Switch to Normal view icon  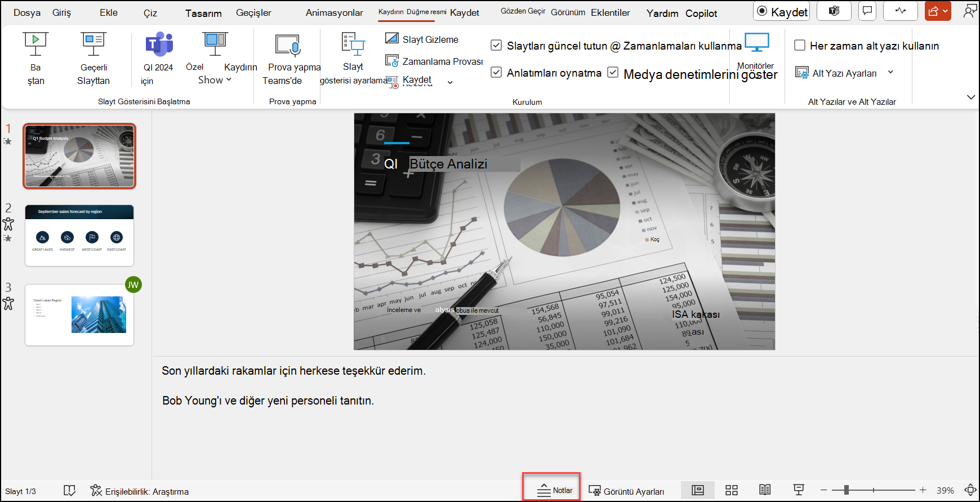coord(698,490)
